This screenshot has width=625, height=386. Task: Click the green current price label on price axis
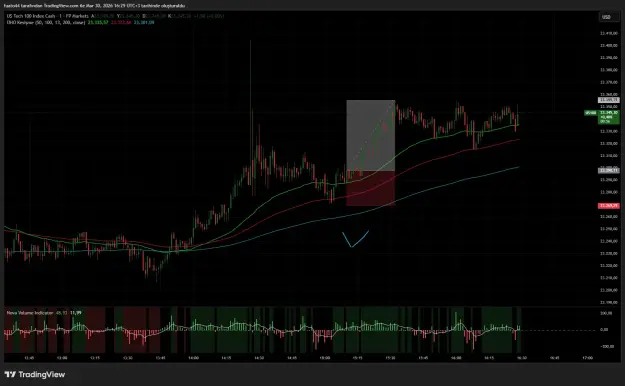(x=609, y=117)
